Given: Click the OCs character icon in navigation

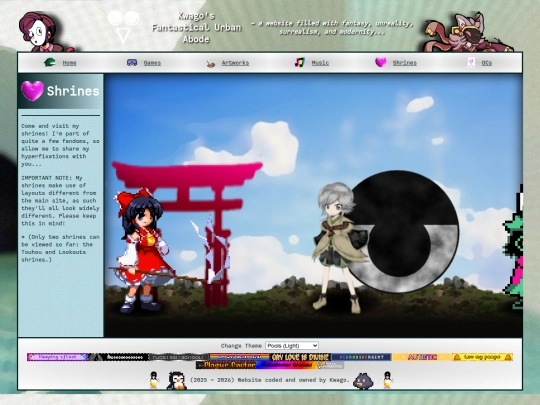Looking at the screenshot, I should click(x=471, y=62).
